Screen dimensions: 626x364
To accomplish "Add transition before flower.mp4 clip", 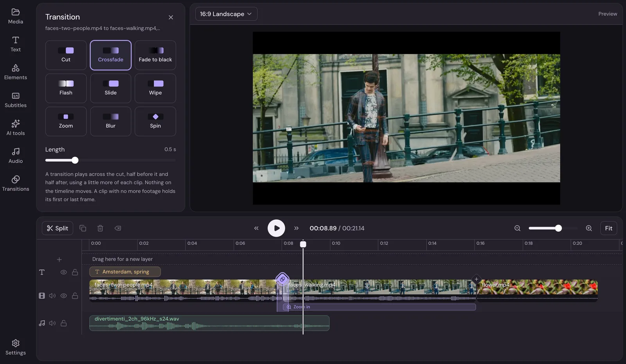I will click(x=476, y=279).
